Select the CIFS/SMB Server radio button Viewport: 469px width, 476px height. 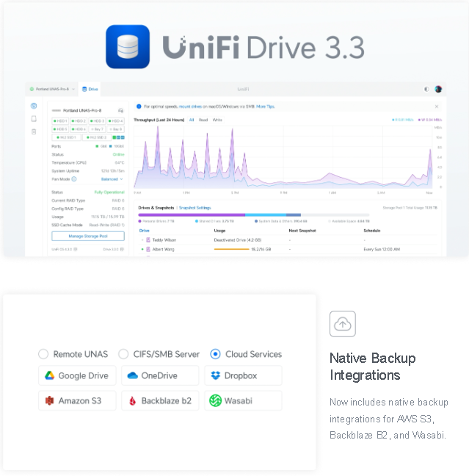(x=123, y=354)
